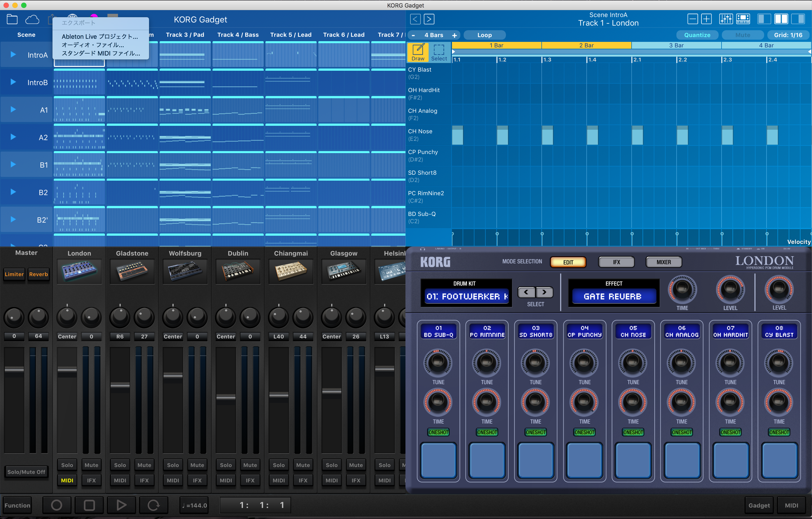Solo the London track
This screenshot has height=519, width=812.
67,465
